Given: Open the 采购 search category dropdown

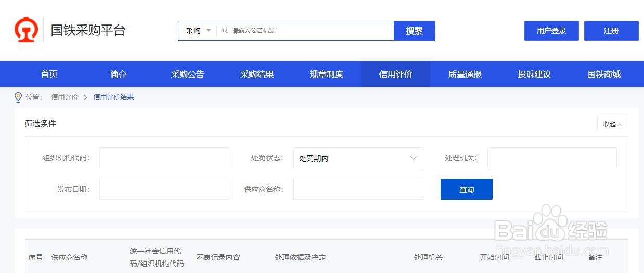Looking at the screenshot, I should (198, 31).
